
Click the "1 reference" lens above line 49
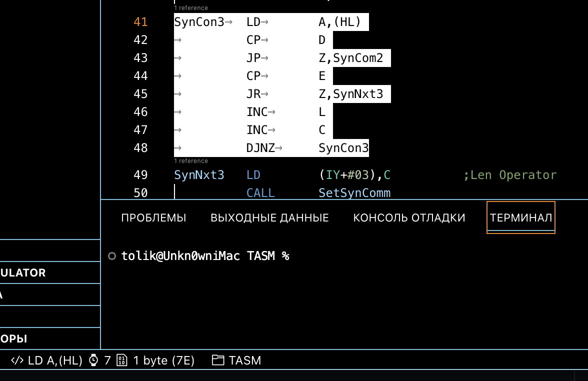point(191,161)
